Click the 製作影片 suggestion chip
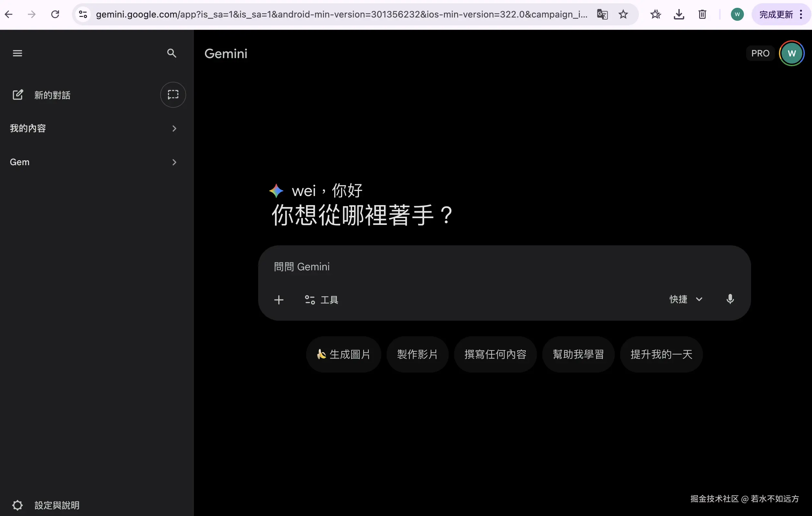 tap(417, 354)
